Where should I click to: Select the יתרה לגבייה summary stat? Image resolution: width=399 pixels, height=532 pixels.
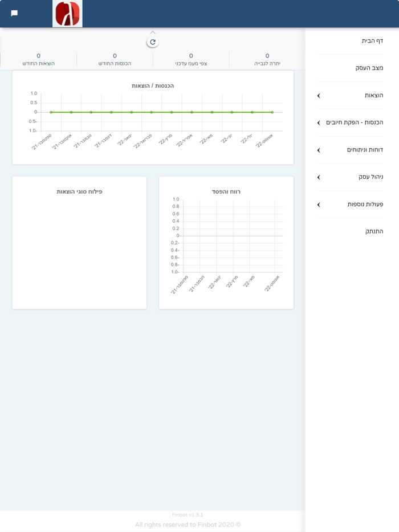click(267, 59)
